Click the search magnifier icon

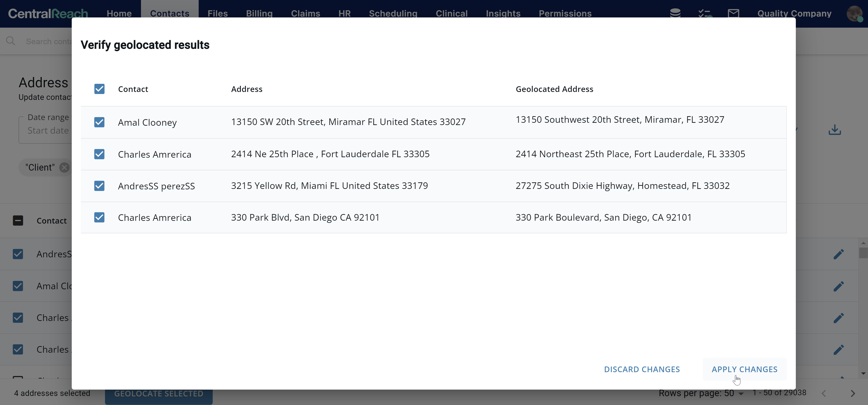(10, 41)
